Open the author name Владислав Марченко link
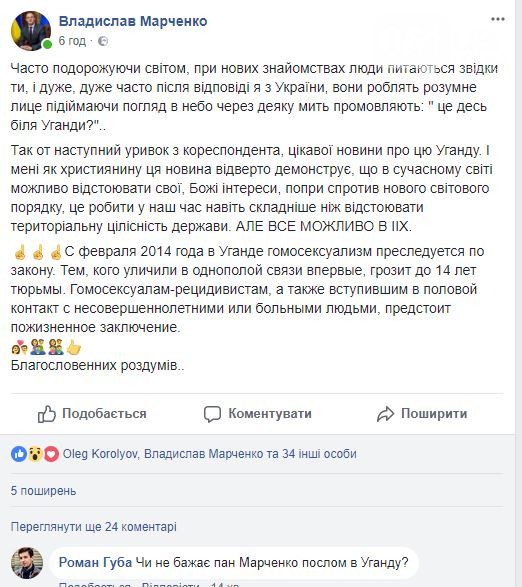 pyautogui.click(x=133, y=21)
